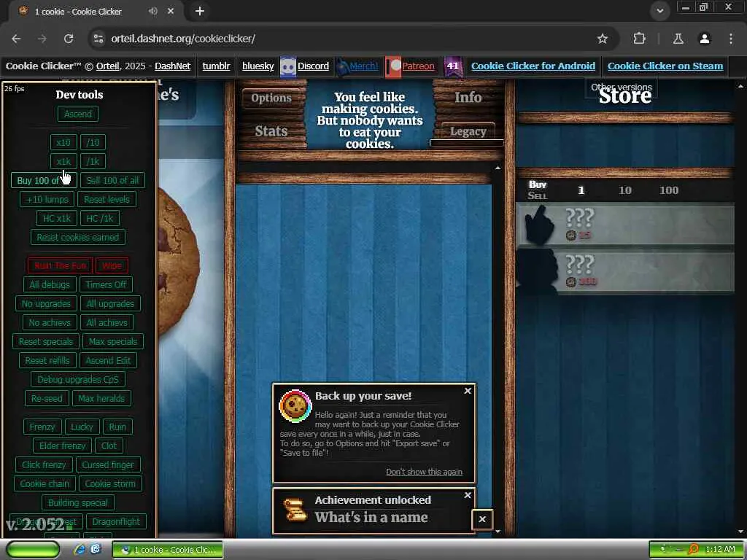Click the HC /1k button
The width and height of the screenshot is (747, 560).
(100, 219)
